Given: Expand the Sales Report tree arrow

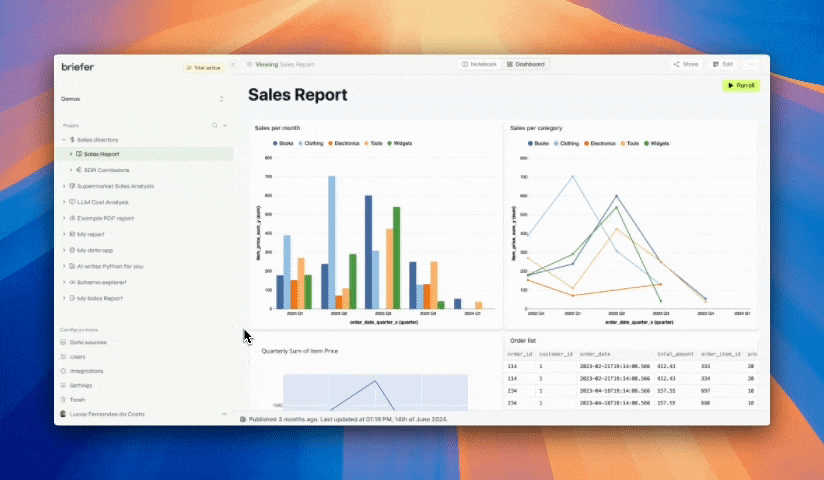Looking at the screenshot, I should [x=71, y=154].
